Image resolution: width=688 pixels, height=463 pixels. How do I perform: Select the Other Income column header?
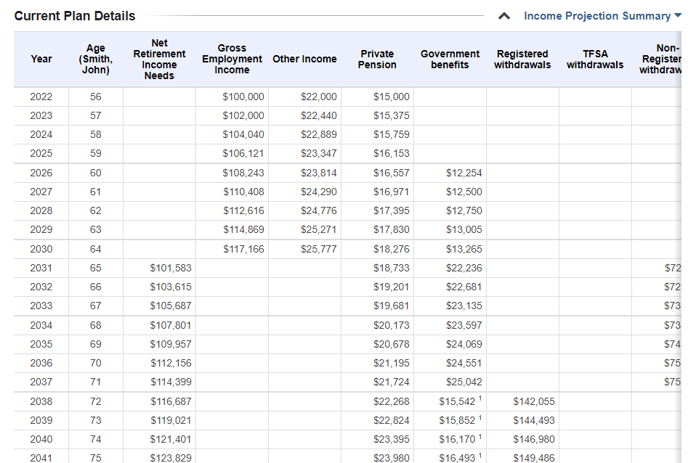305,59
